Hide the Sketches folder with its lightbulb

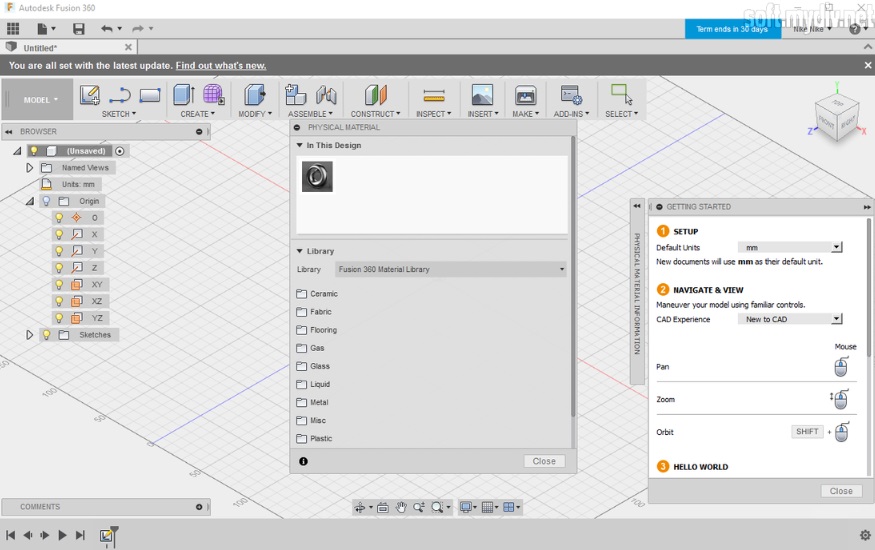pos(46,335)
